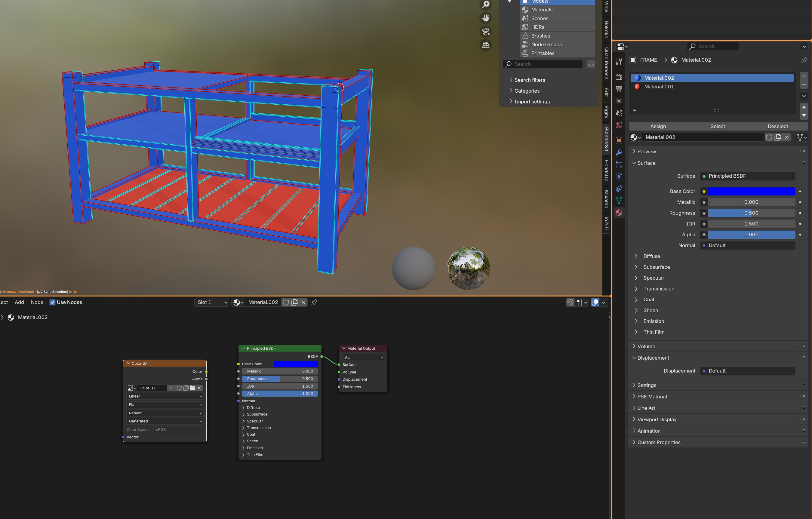Click the viewport zoom magnifier gizmo
This screenshot has height=519, width=812.
click(486, 5)
